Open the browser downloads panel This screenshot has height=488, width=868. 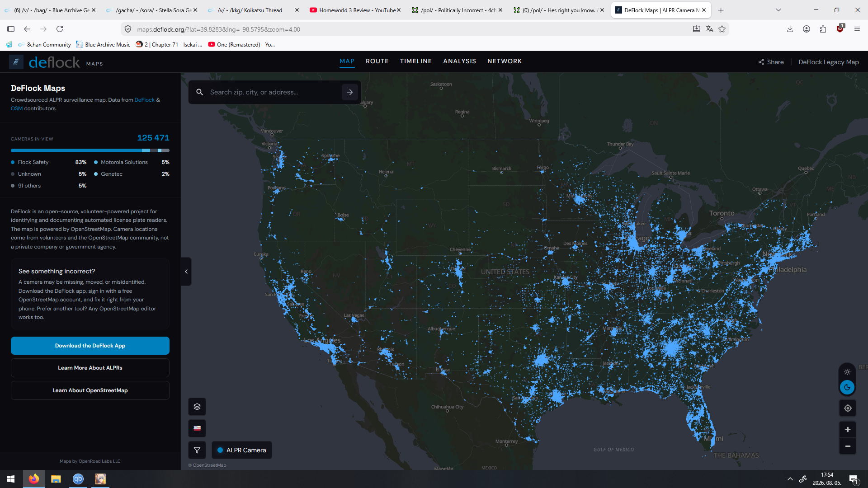(790, 29)
